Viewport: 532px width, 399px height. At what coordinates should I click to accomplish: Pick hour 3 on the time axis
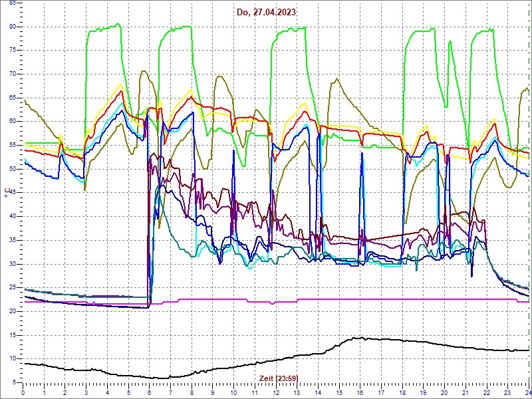[86, 393]
